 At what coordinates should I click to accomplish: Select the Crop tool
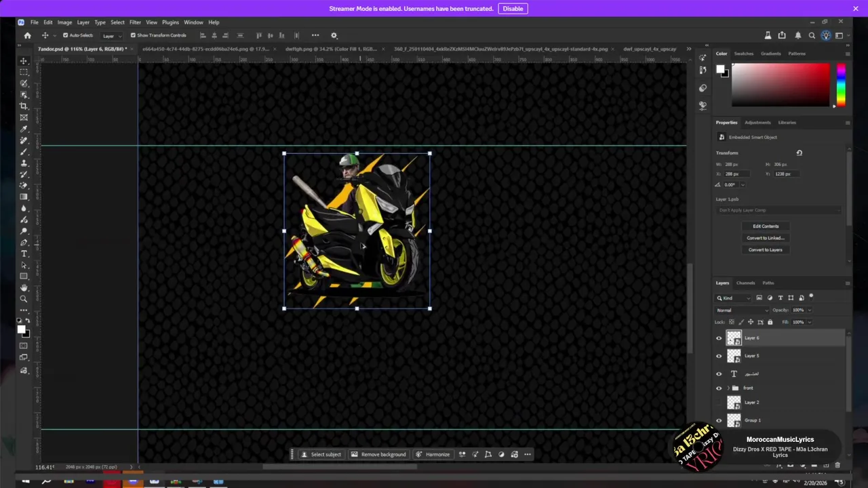(24, 106)
